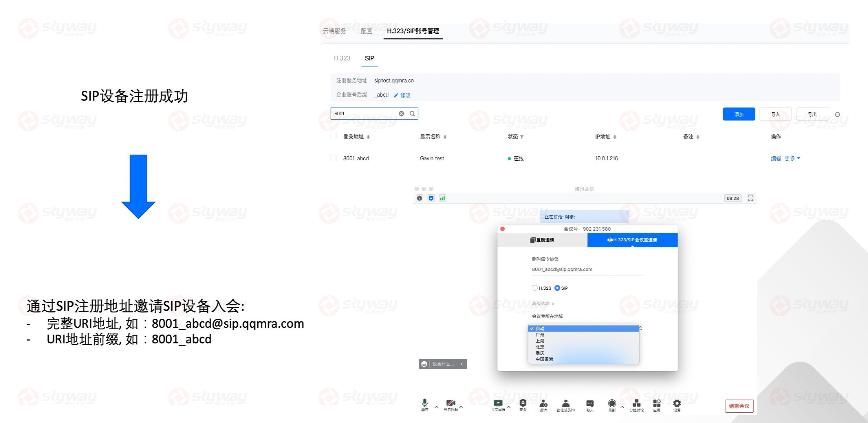868x423 pixels.
Task: Select H.323/SIP会议室邀请 tab in dialog
Action: tap(632, 240)
